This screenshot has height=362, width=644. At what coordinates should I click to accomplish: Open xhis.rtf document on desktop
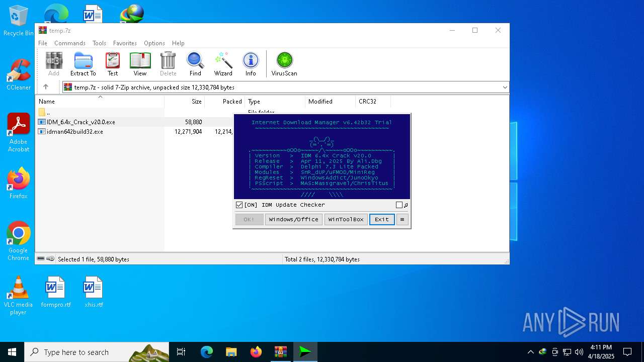(x=94, y=292)
